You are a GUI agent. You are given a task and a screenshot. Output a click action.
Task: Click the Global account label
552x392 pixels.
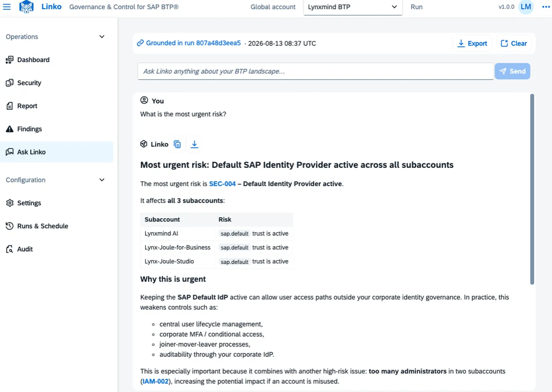tap(273, 7)
